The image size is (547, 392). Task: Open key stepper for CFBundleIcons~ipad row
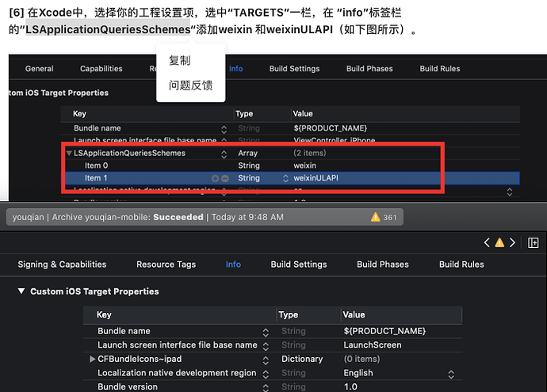266,360
